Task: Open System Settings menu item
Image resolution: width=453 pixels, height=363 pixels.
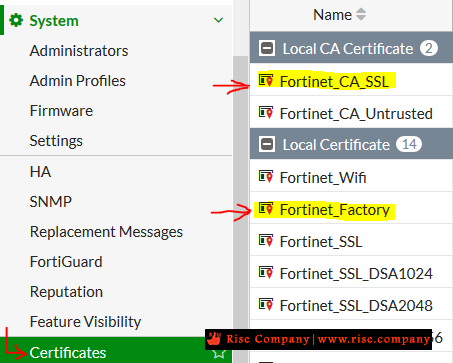Action: [56, 141]
